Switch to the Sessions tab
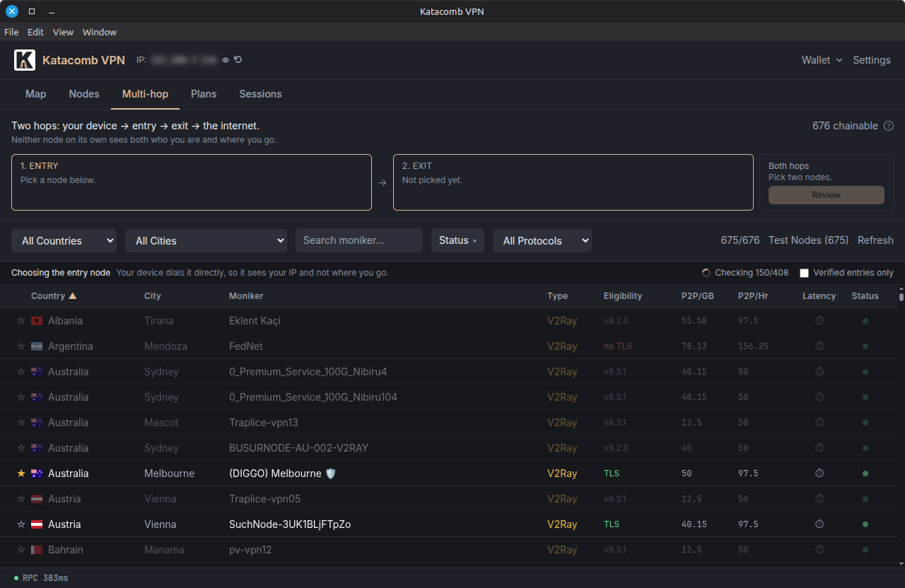The width and height of the screenshot is (905, 588). pyautogui.click(x=260, y=94)
